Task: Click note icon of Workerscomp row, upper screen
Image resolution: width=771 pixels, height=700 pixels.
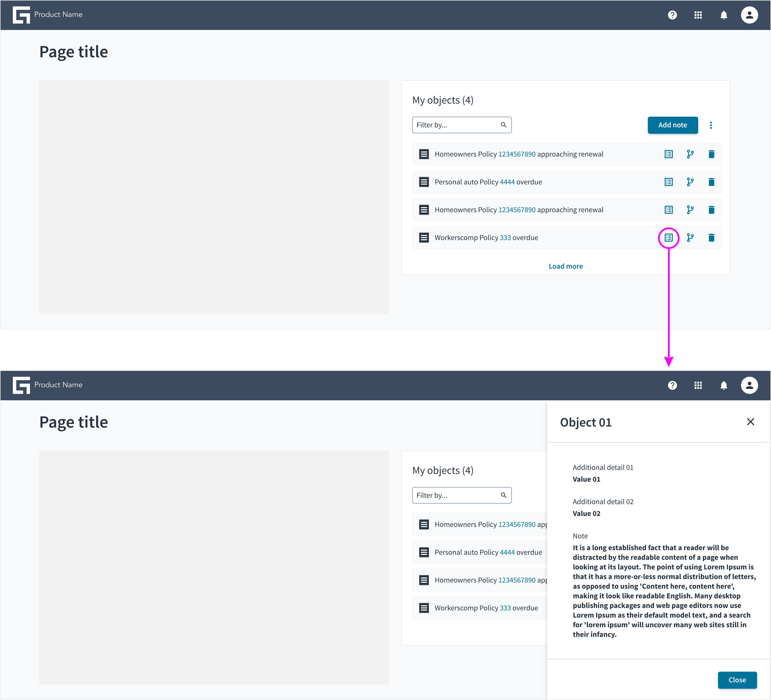Action: [424, 238]
